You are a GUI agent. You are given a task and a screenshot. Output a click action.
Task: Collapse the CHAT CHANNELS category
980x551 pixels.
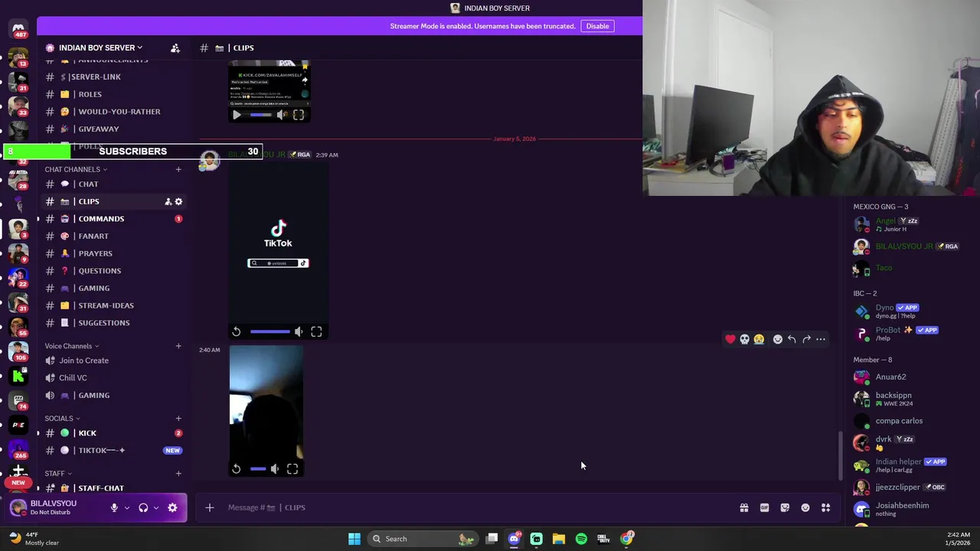[76, 169]
